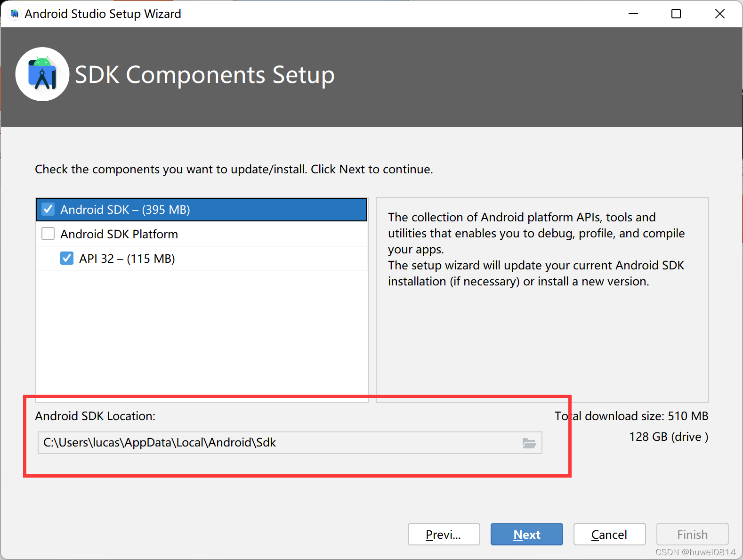Click the 128 GB (drive ) text
The width and height of the screenshot is (743, 560).
click(x=669, y=437)
